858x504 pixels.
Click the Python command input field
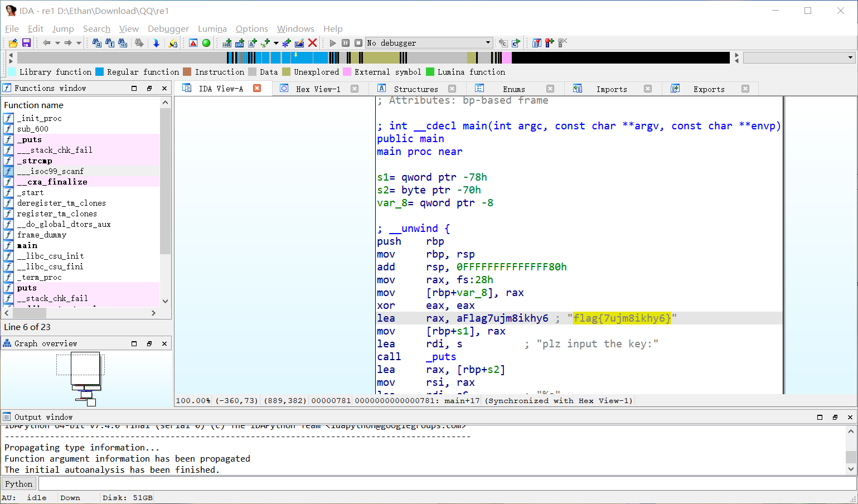click(447, 484)
